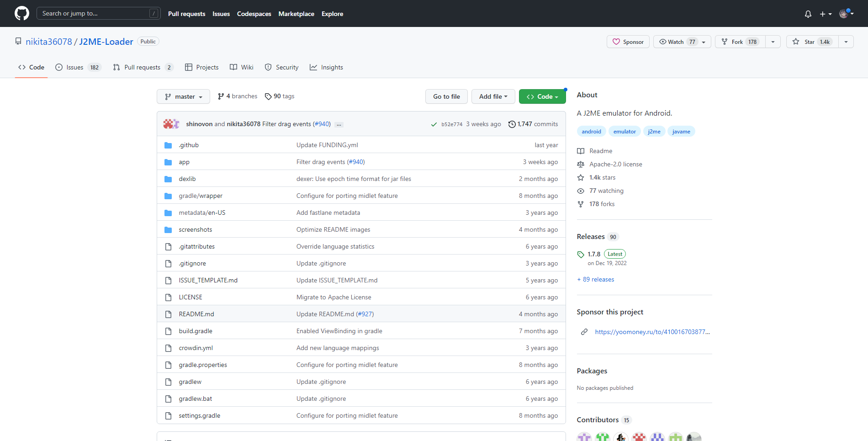The height and width of the screenshot is (441, 868).
Task: Click the 4 branches icon
Action: point(221,96)
